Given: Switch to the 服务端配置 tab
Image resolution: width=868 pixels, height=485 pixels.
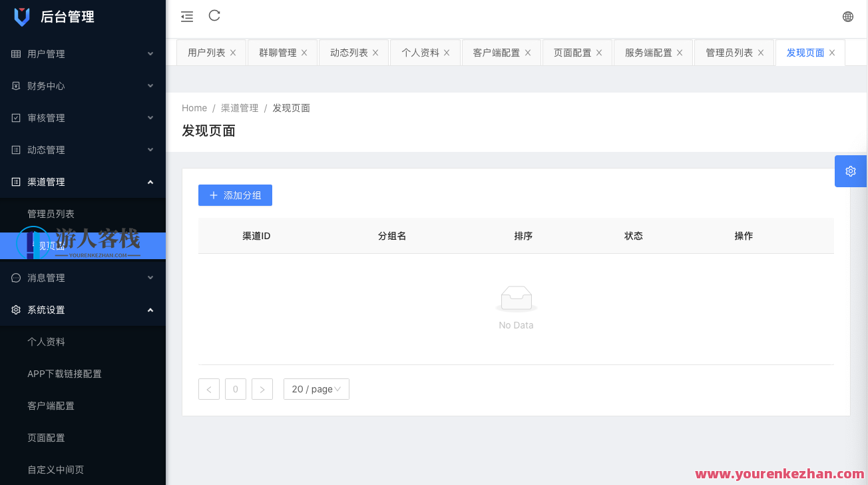Looking at the screenshot, I should (x=648, y=52).
